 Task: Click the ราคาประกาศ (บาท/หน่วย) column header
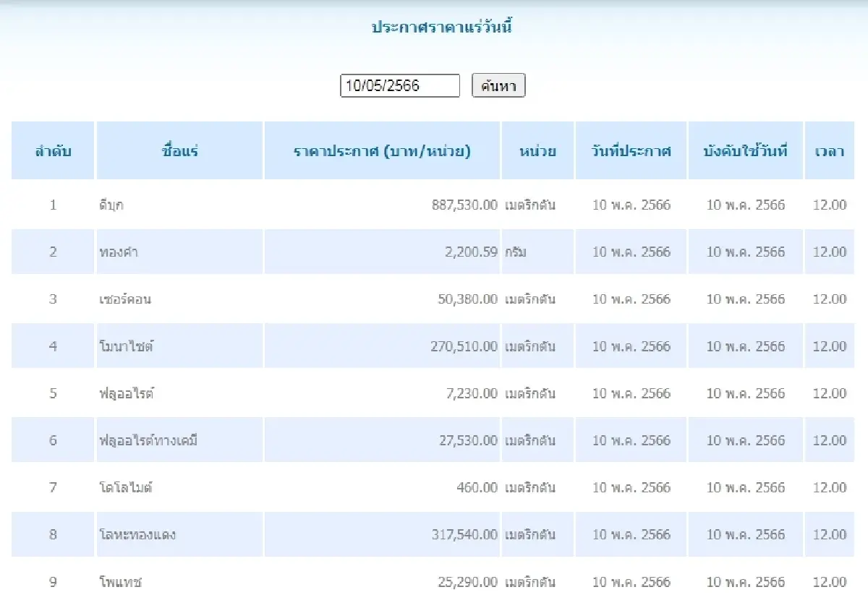[x=382, y=151]
